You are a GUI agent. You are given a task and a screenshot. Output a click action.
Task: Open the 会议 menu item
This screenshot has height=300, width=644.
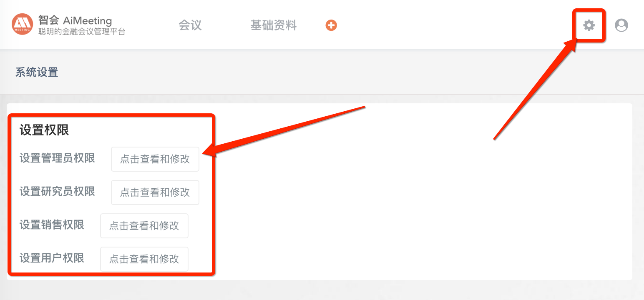click(190, 25)
